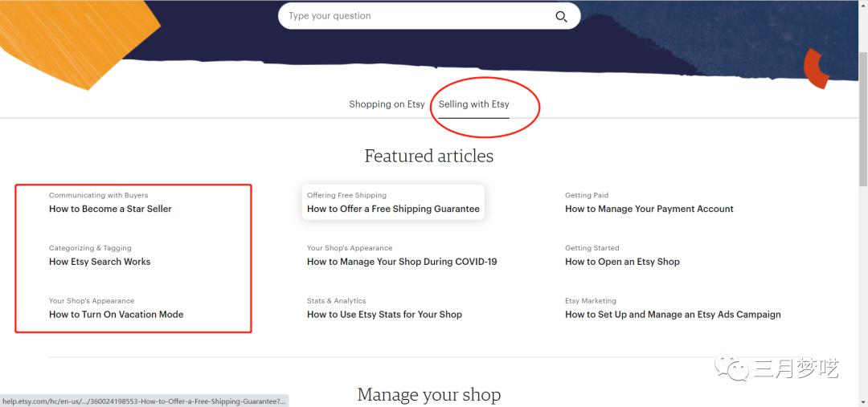Click the 'Etsy Marketing' category label
The width and height of the screenshot is (868, 407).
[590, 301]
